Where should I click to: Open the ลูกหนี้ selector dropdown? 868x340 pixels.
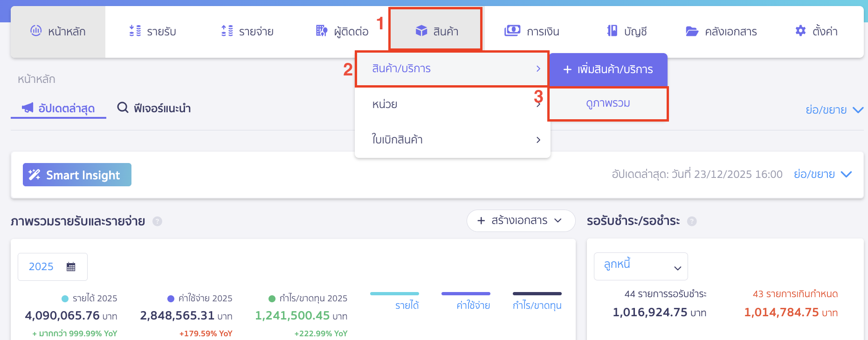[641, 266]
